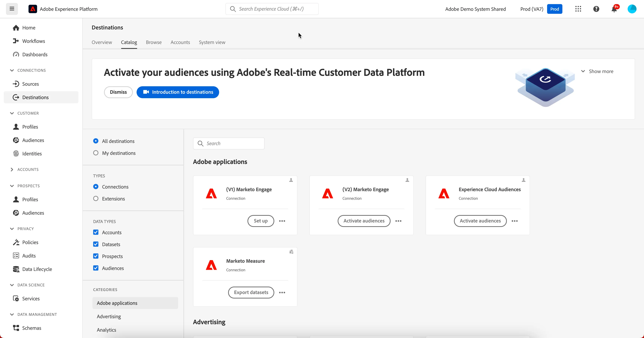644x338 pixels.
Task: Switch to the Browse tab
Action: [x=154, y=42]
